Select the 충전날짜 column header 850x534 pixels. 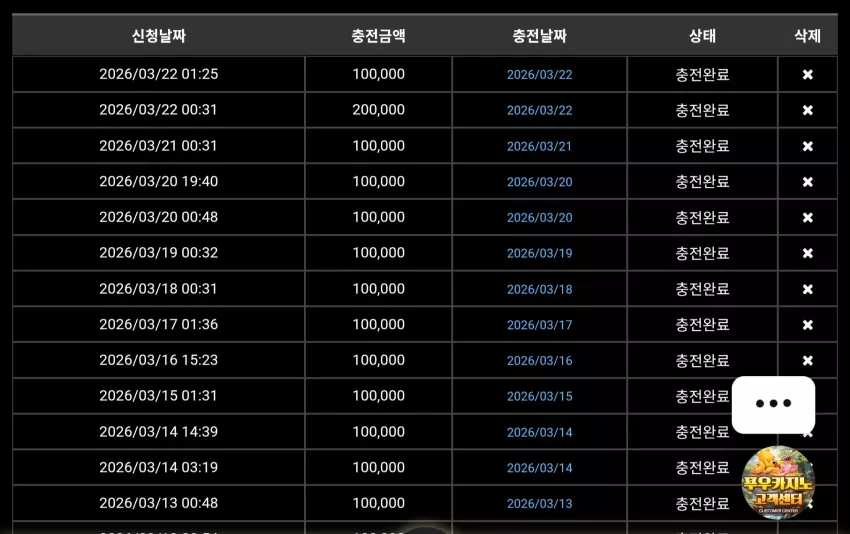(x=539, y=36)
